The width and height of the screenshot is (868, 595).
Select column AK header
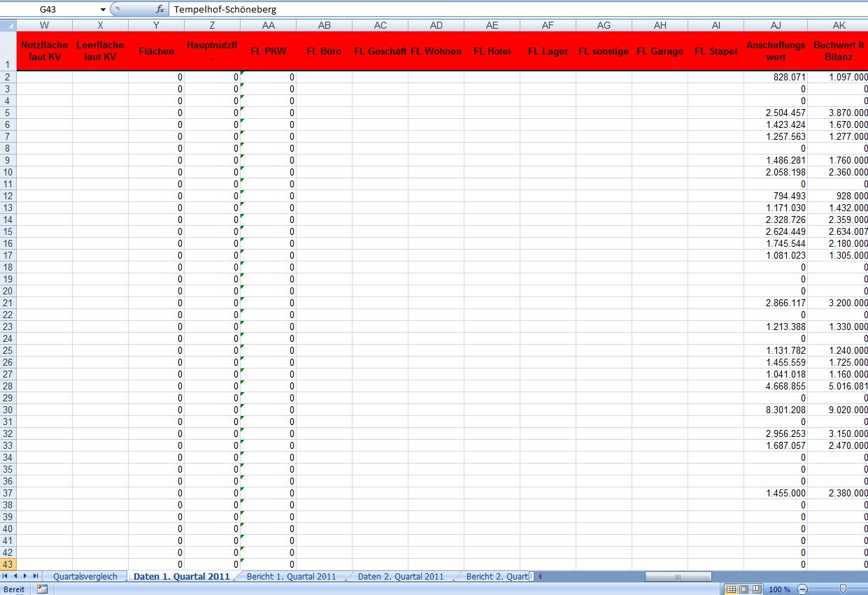[x=838, y=25]
